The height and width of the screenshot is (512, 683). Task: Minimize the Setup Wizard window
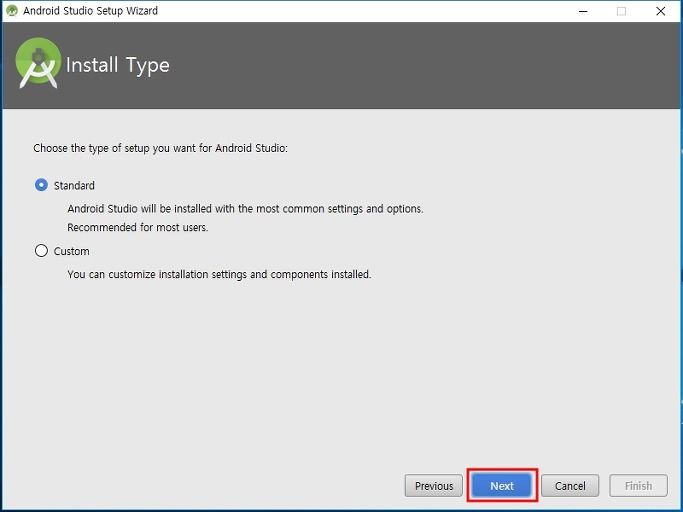point(583,11)
